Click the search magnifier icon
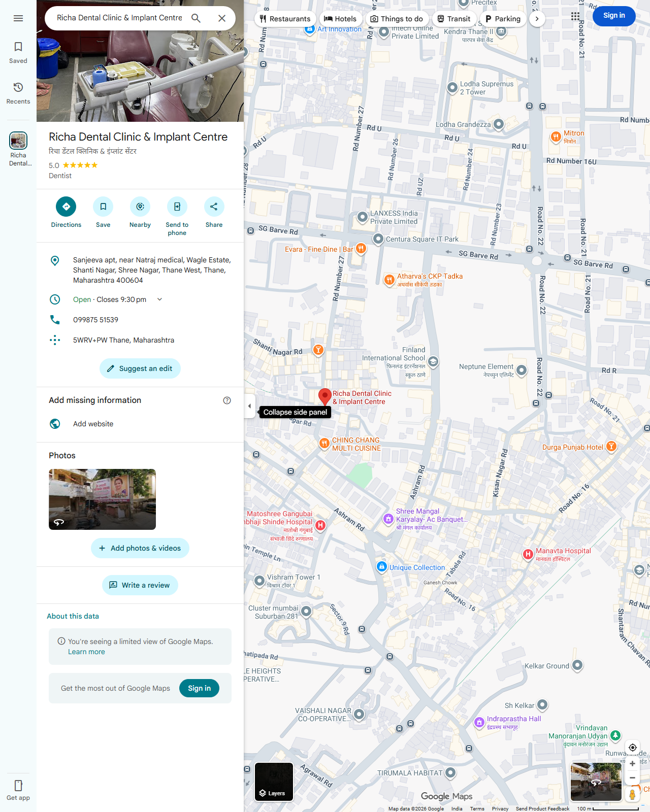650x812 pixels. (196, 18)
